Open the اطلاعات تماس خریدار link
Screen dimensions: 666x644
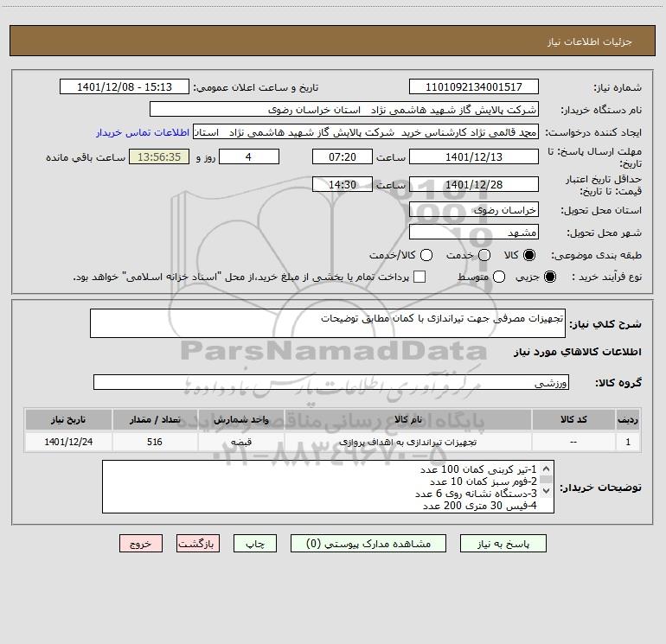click(143, 132)
